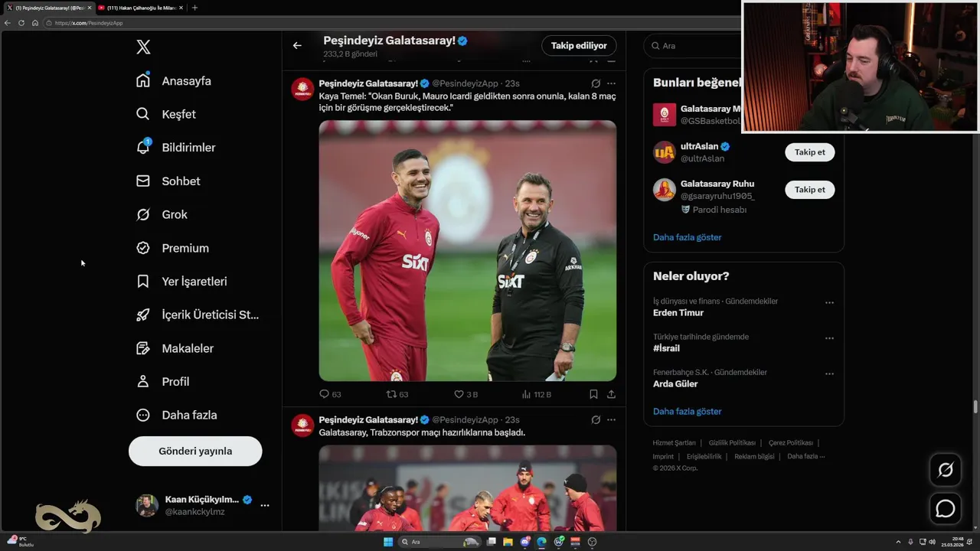This screenshot has width=980, height=551.
Task: Click Daha fazla göster under Neler oluyor
Action: click(x=687, y=411)
